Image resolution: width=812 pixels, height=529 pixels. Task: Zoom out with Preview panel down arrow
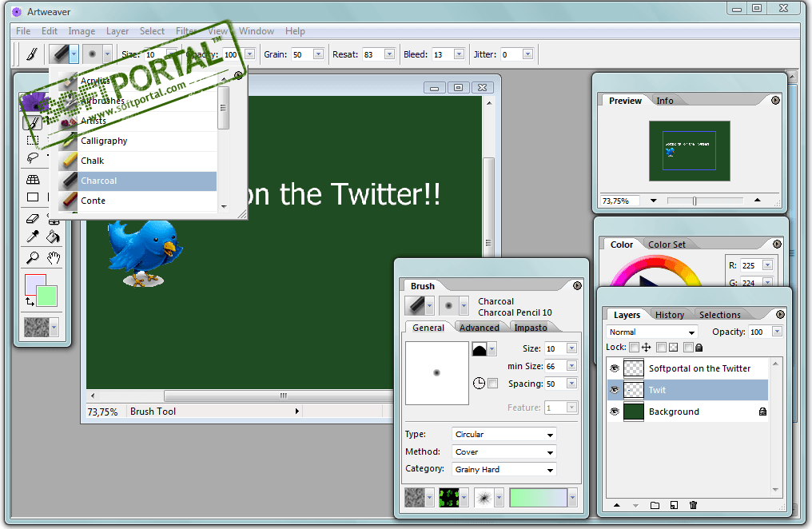(654, 201)
